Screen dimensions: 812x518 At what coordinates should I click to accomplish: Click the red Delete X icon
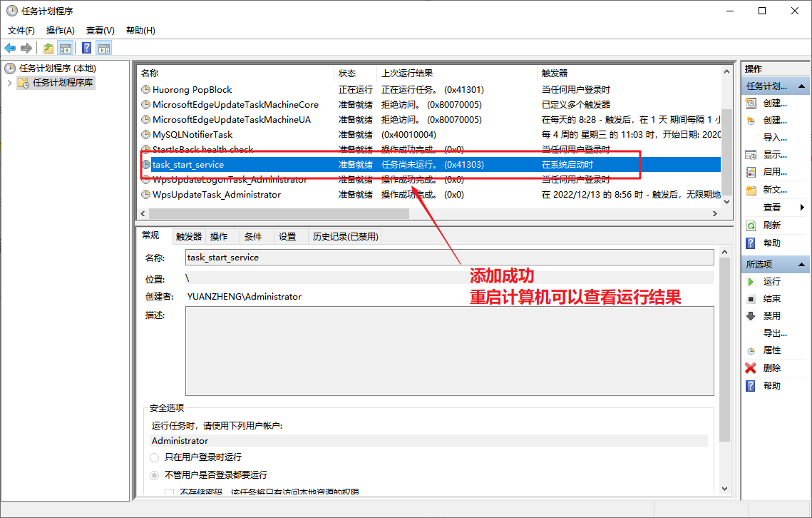click(x=751, y=368)
